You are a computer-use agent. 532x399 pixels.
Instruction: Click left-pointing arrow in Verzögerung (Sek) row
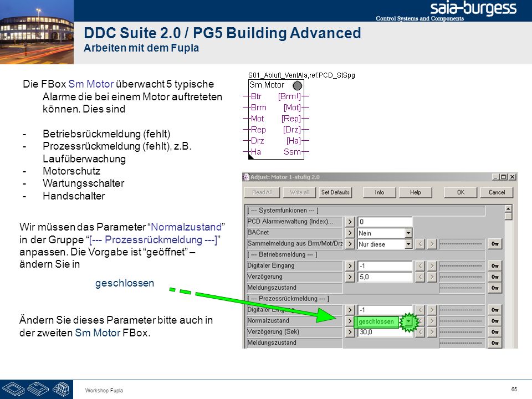pyautogui.click(x=420, y=332)
